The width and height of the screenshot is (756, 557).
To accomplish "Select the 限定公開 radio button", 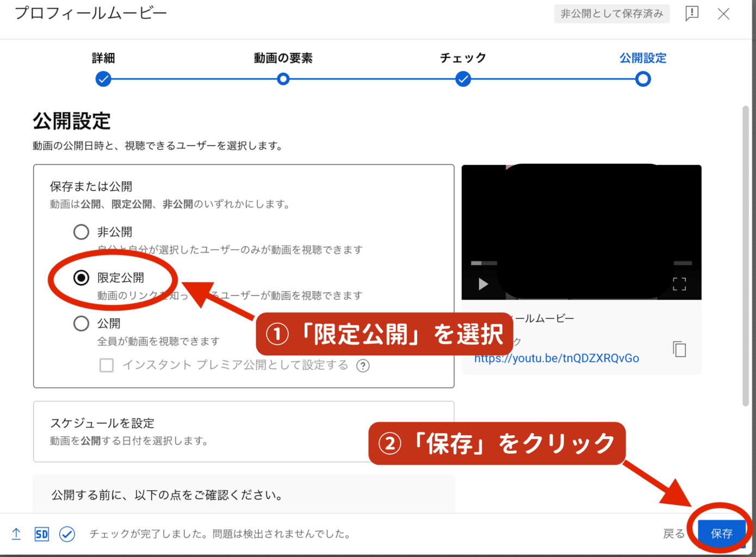I will pyautogui.click(x=81, y=278).
